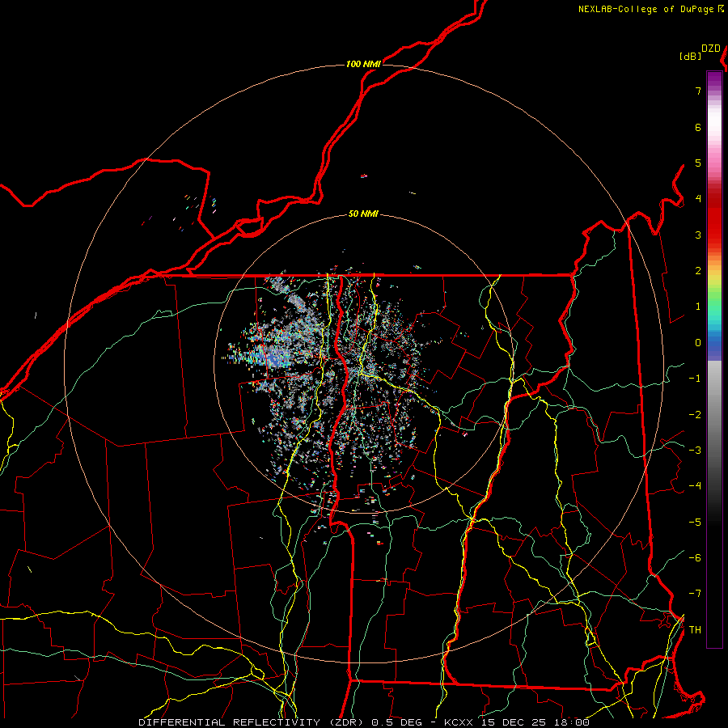Click the -6 dB value on color scale
The width and height of the screenshot is (728, 728).
tap(695, 558)
